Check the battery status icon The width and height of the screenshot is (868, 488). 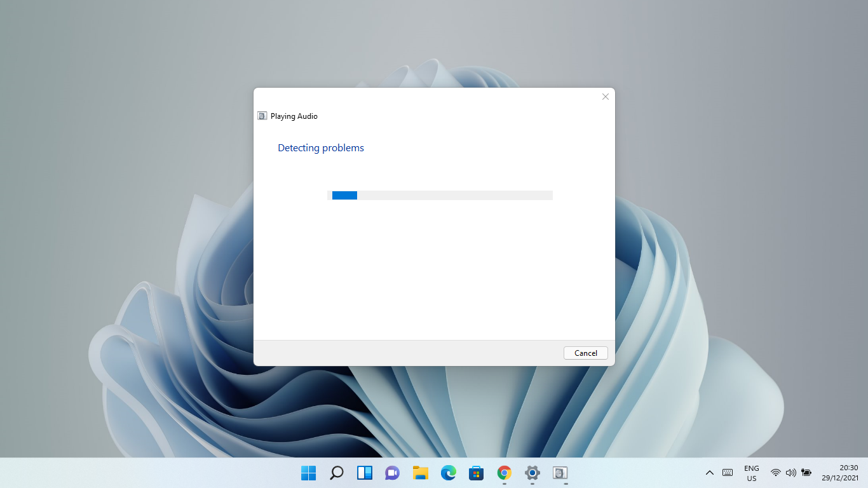[806, 473]
